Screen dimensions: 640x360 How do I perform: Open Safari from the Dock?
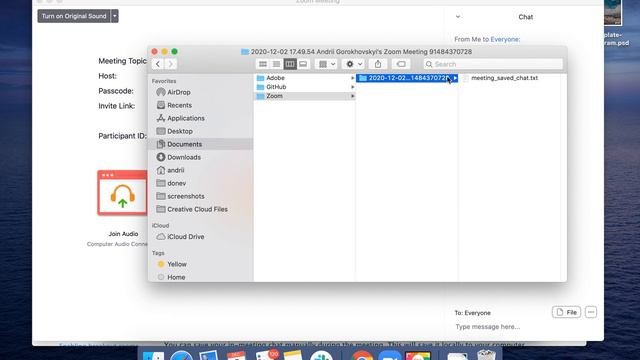click(181, 355)
